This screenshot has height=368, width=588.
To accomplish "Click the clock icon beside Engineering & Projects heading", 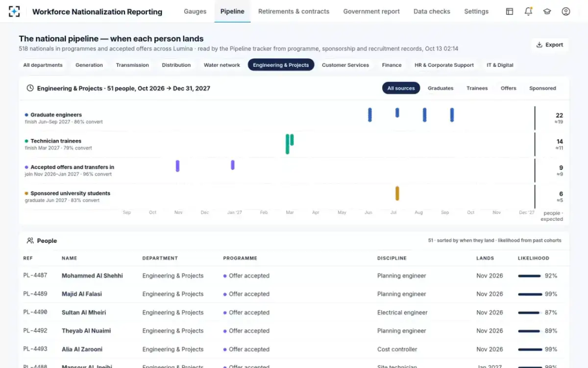I will coord(30,88).
